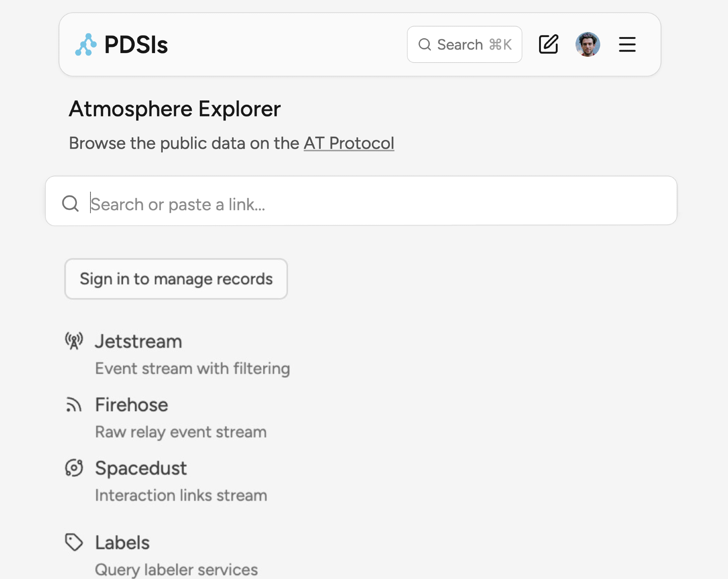Follow the AT Protocol link
This screenshot has height=579, width=728.
tap(349, 143)
